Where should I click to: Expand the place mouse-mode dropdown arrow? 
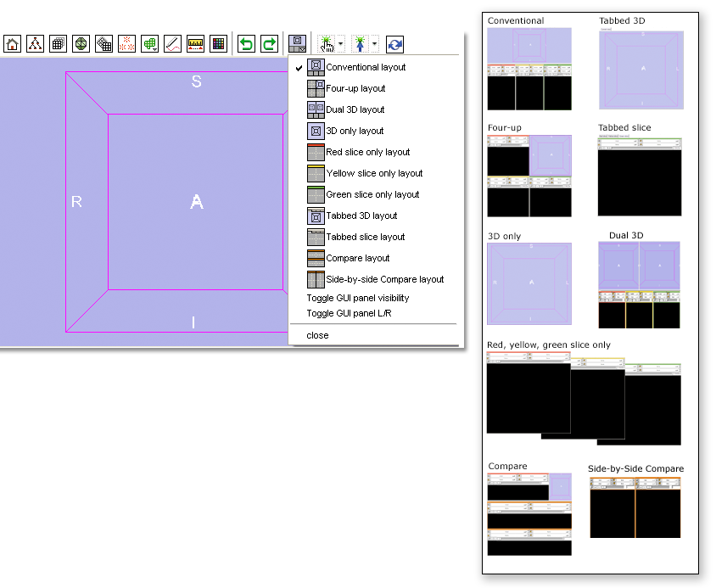[375, 44]
